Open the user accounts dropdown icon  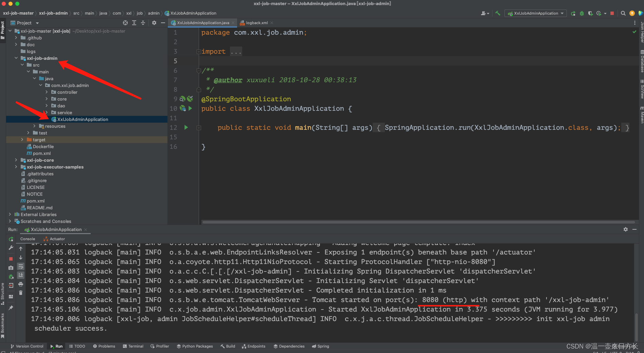tap(485, 13)
